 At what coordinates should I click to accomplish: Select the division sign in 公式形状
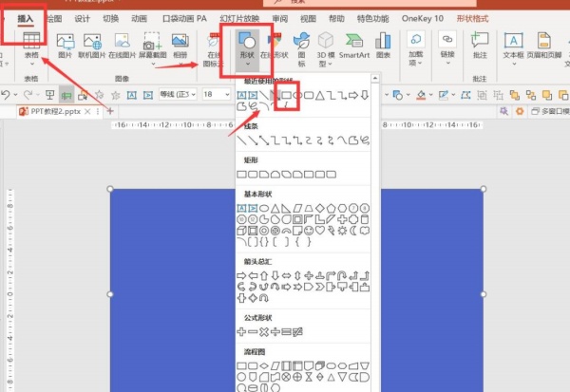point(275,331)
